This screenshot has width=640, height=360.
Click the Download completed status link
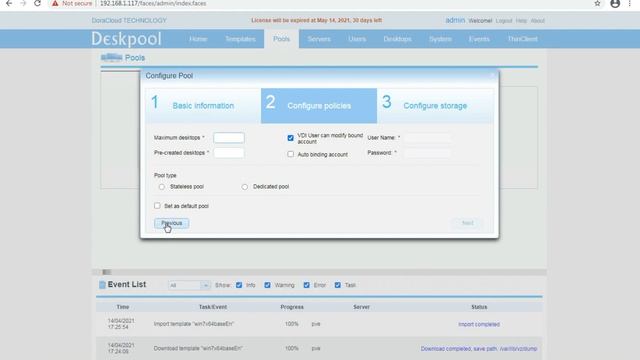[479, 349]
